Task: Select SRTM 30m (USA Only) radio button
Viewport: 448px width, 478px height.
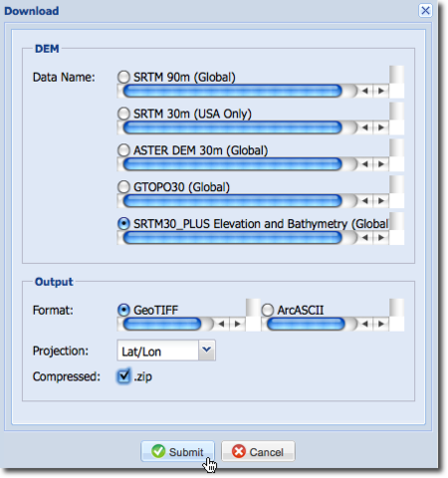Action: (123, 114)
